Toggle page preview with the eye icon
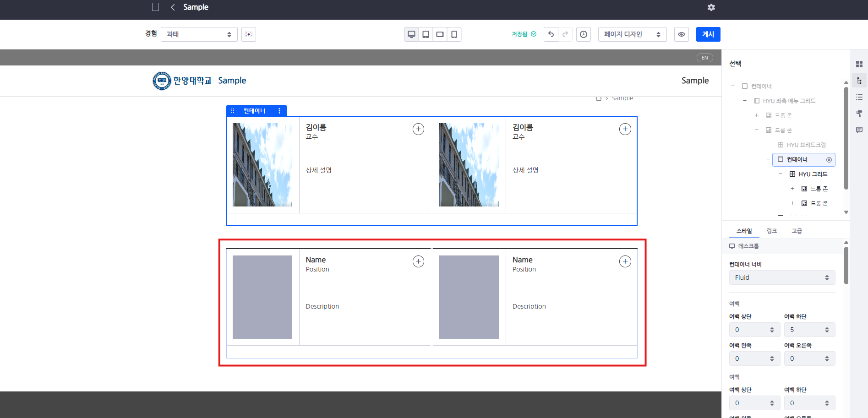The height and width of the screenshot is (418, 868). [x=682, y=34]
